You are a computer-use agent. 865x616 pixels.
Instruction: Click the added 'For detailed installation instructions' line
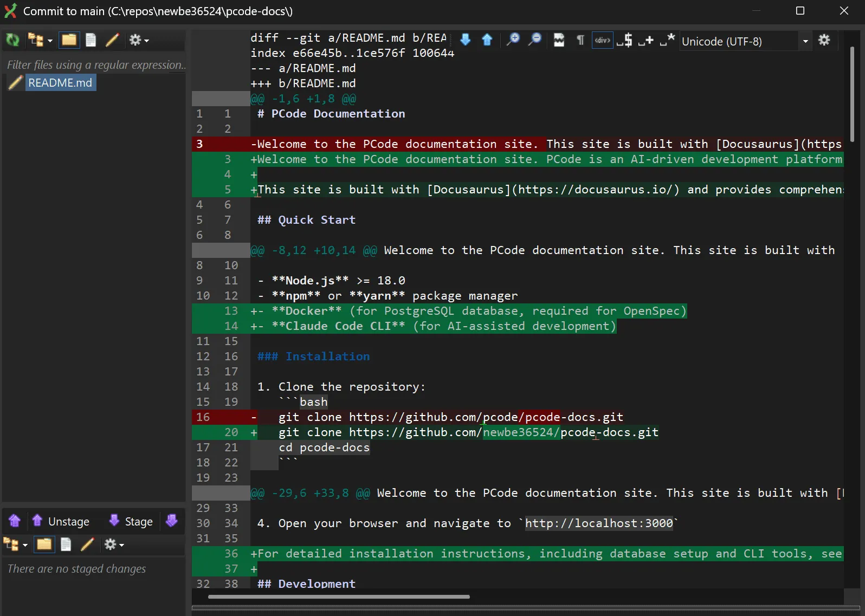point(546,554)
